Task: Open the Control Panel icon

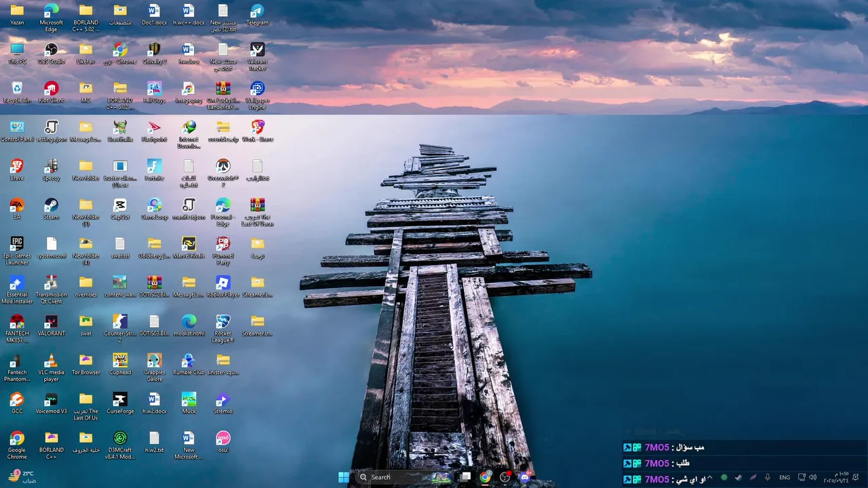Action: pos(17,131)
